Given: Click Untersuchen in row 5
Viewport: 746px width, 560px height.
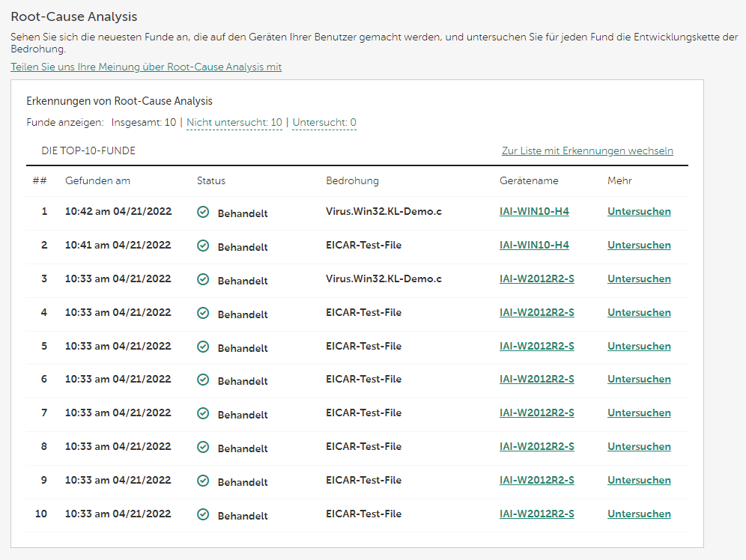Looking at the screenshot, I should (639, 346).
